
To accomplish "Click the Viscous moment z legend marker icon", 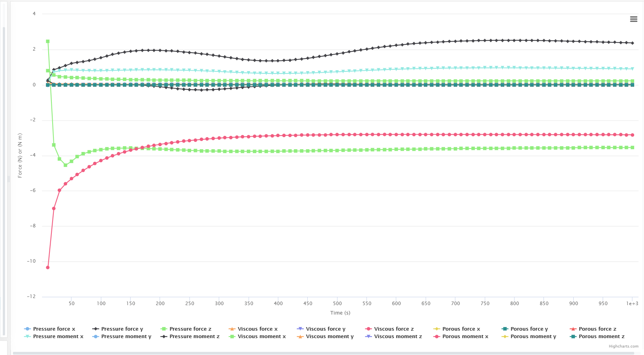I will pos(368,337).
